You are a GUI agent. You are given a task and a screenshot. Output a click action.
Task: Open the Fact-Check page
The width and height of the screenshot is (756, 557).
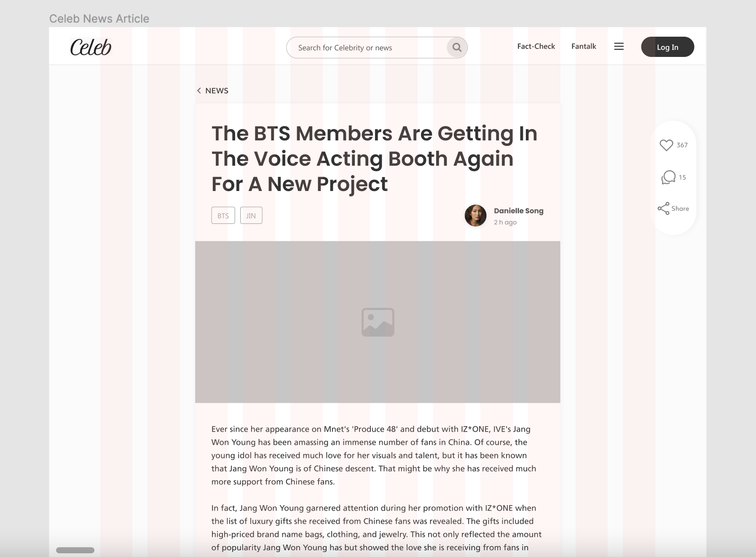pyautogui.click(x=536, y=46)
